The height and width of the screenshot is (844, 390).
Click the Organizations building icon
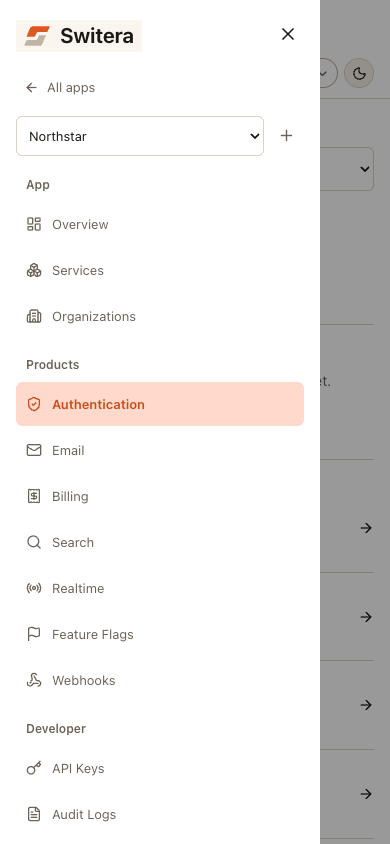pyautogui.click(x=34, y=316)
